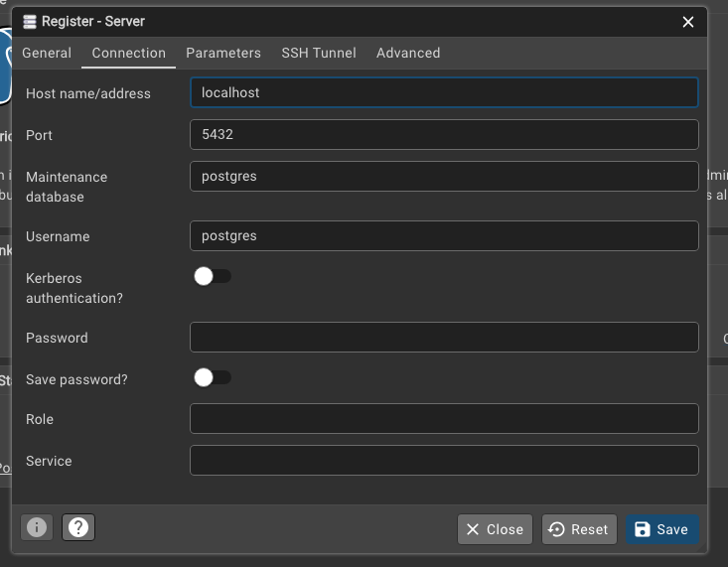Turn on Save password switch
Image resolution: width=728 pixels, height=567 pixels.
pyautogui.click(x=212, y=377)
